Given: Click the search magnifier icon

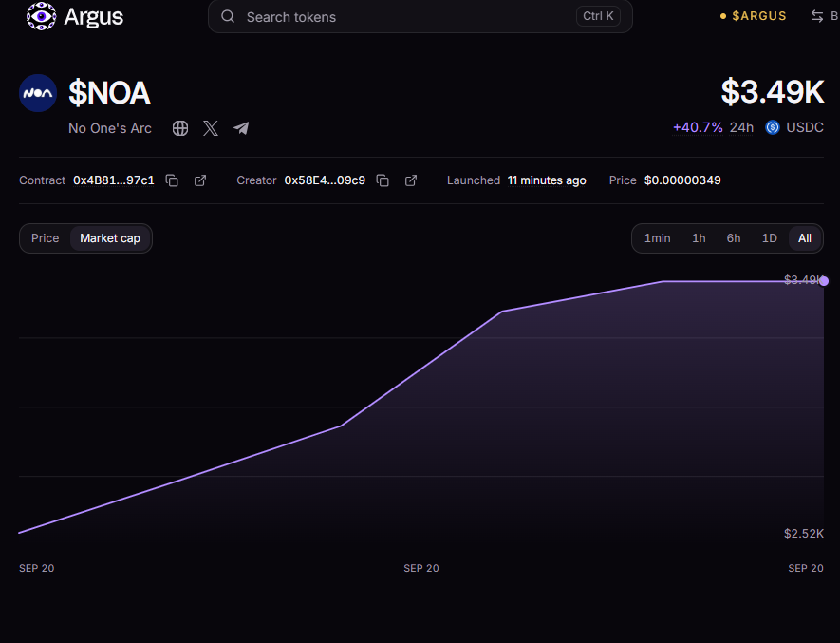Looking at the screenshot, I should 228,17.
